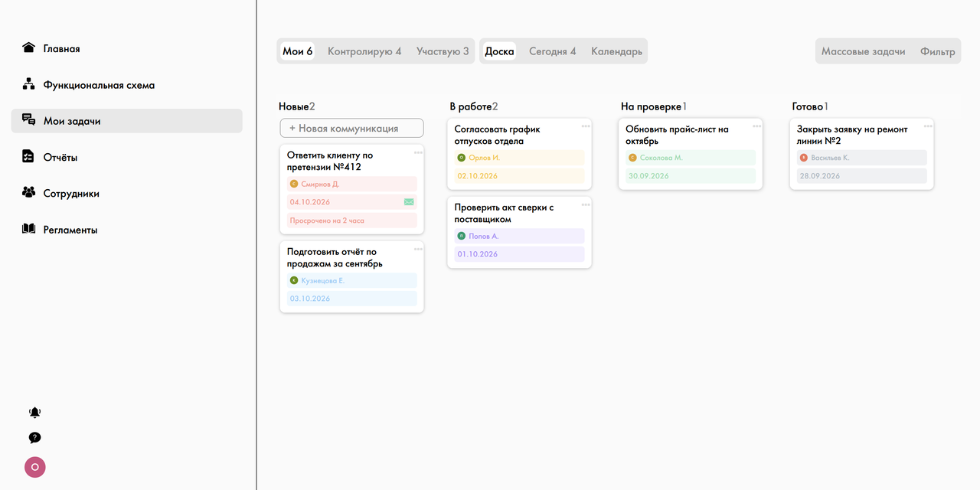The height and width of the screenshot is (490, 980).
Task: Open three-dot menu on Проверить акт сверки card
Action: (586, 204)
